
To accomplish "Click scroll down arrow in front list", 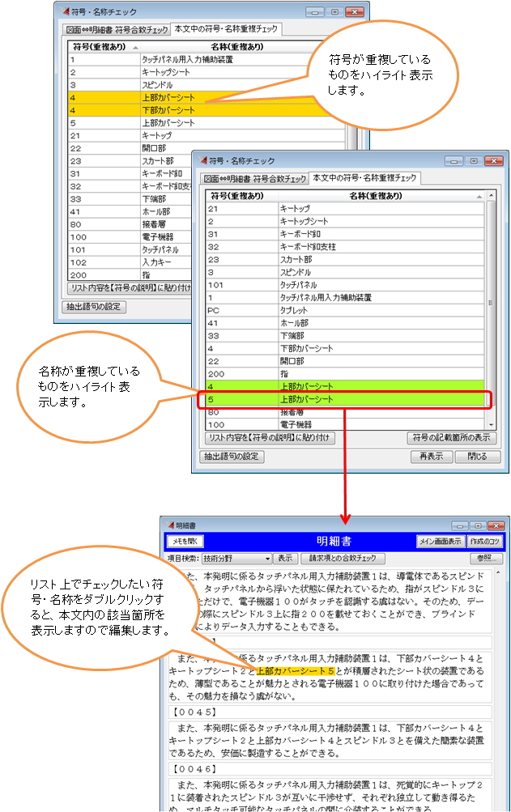I will tap(490, 425).
